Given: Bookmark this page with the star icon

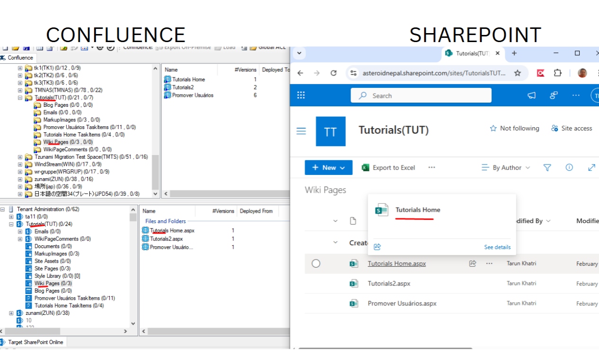Looking at the screenshot, I should pyautogui.click(x=518, y=73).
